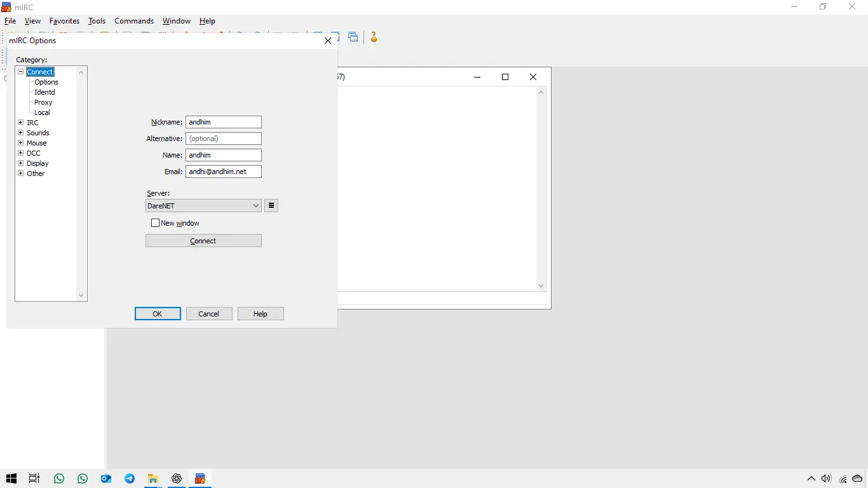
Task: Open the Commands menu
Action: (134, 21)
